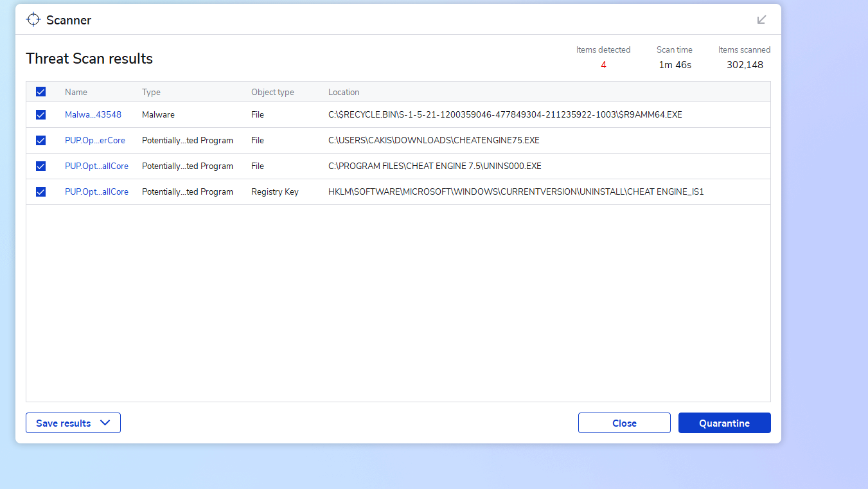
Task: Open the PUP.Opt...allCore link for UNINS000.EXE
Action: [96, 166]
